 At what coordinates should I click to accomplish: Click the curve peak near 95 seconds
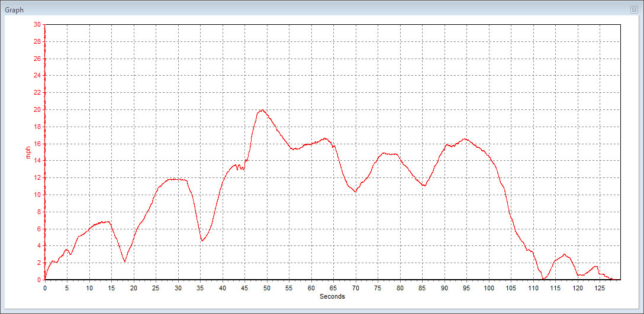tap(465, 139)
